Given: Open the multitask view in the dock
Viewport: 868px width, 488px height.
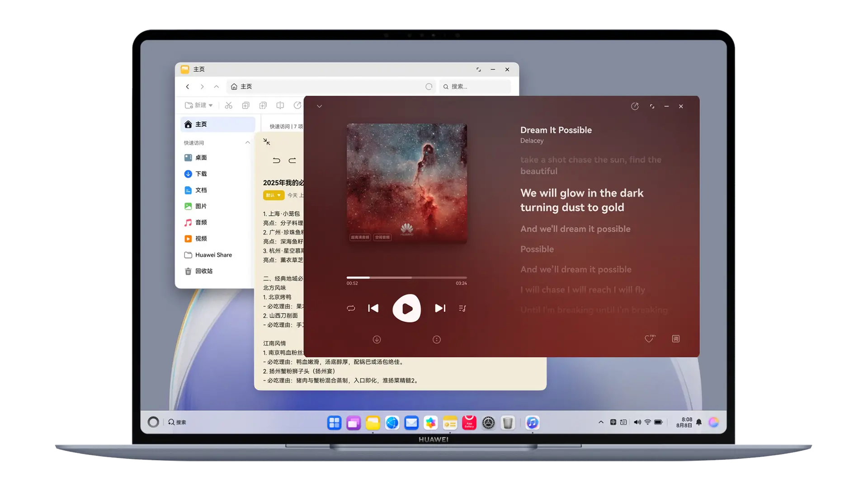Looking at the screenshot, I should [x=354, y=423].
